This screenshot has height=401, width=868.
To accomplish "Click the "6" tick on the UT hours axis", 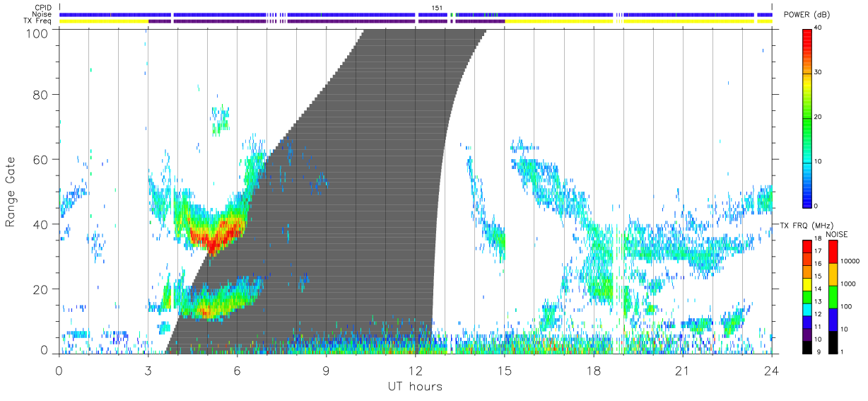I will (x=237, y=369).
